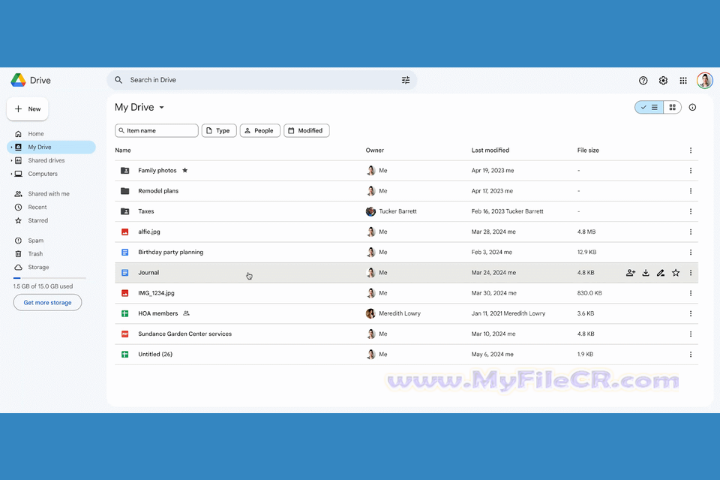Focus the Item name filter field

tap(157, 130)
